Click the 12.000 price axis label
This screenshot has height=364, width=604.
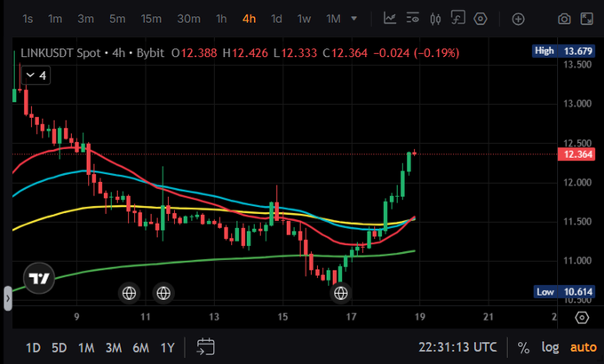coord(577,182)
